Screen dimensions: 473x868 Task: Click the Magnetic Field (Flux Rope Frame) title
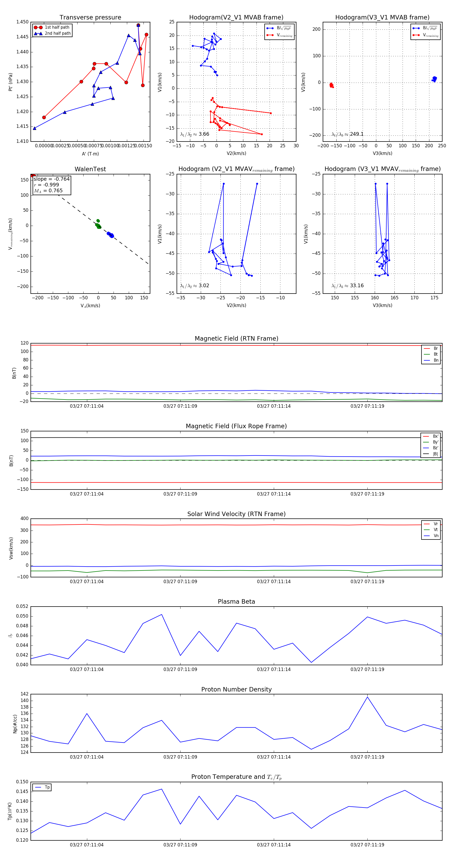pyautogui.click(x=236, y=426)
